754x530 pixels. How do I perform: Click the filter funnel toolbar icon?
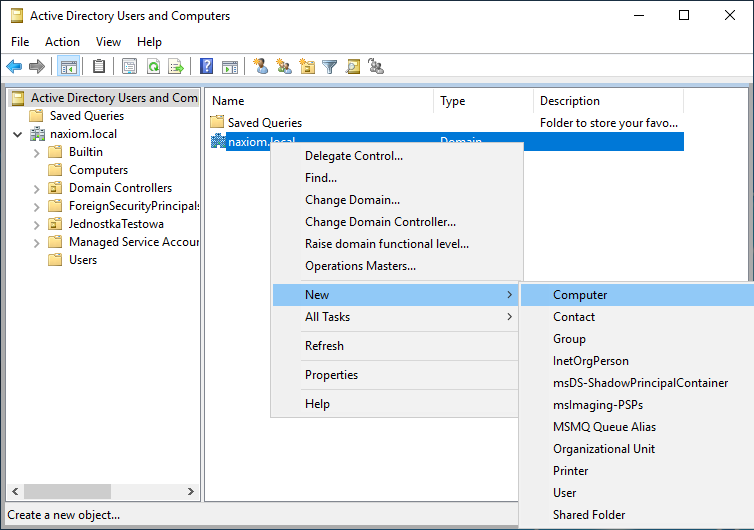(x=329, y=67)
